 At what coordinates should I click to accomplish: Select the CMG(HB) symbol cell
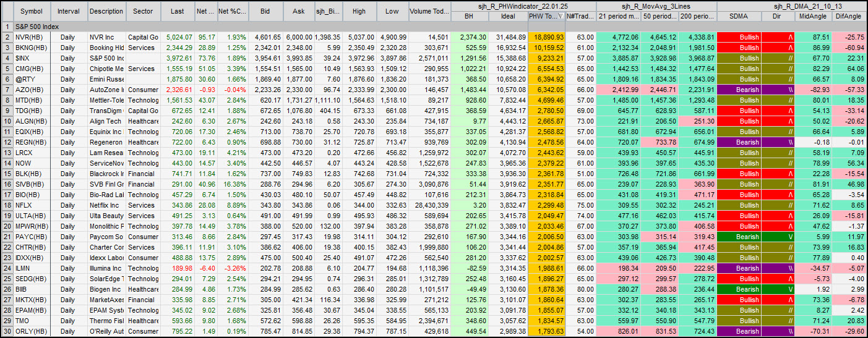pos(31,69)
